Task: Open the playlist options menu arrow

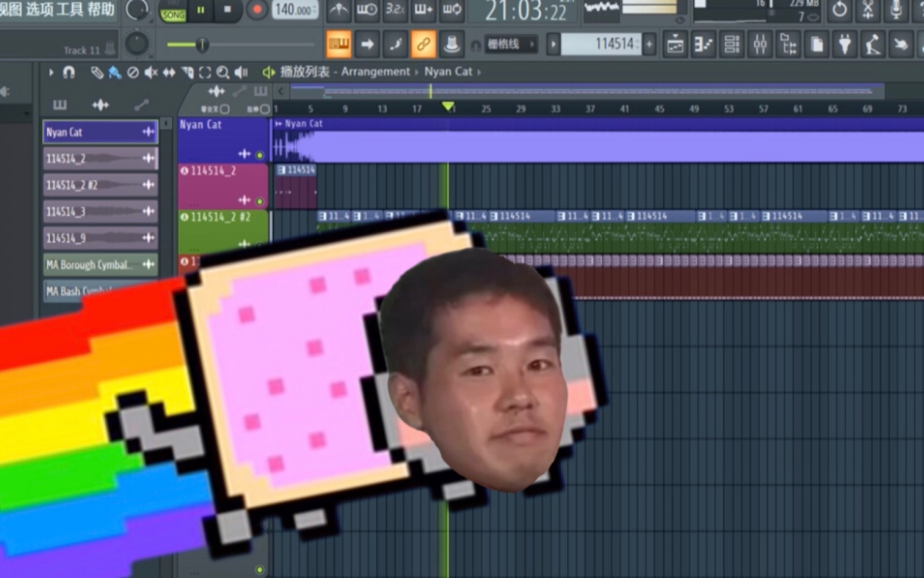Action: click(51, 72)
